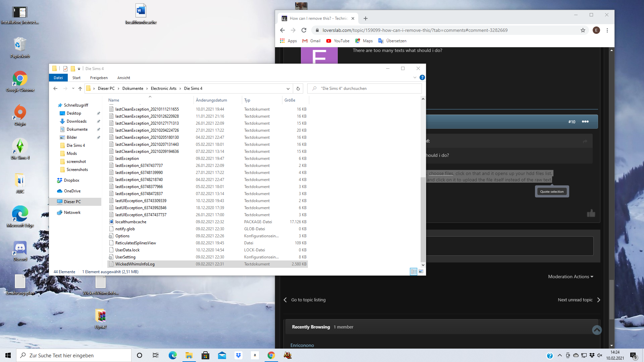
Task: Bookmark this page with star icon
Action: click(583, 30)
